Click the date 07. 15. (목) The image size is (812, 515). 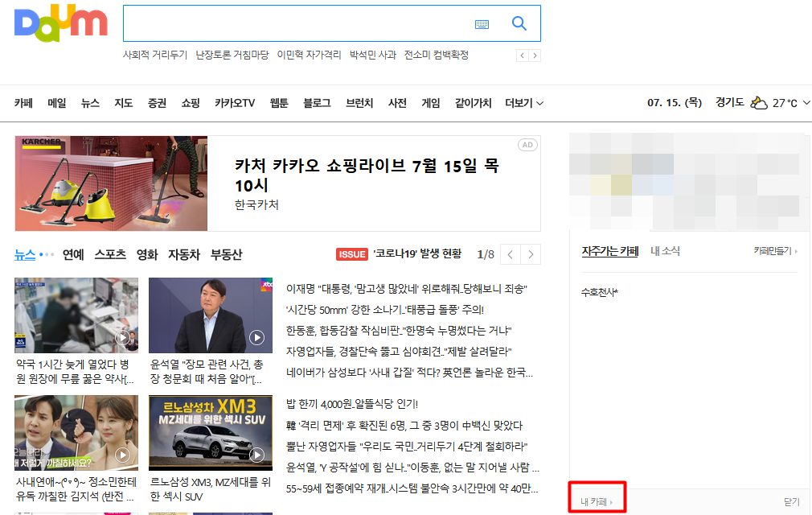coord(675,102)
